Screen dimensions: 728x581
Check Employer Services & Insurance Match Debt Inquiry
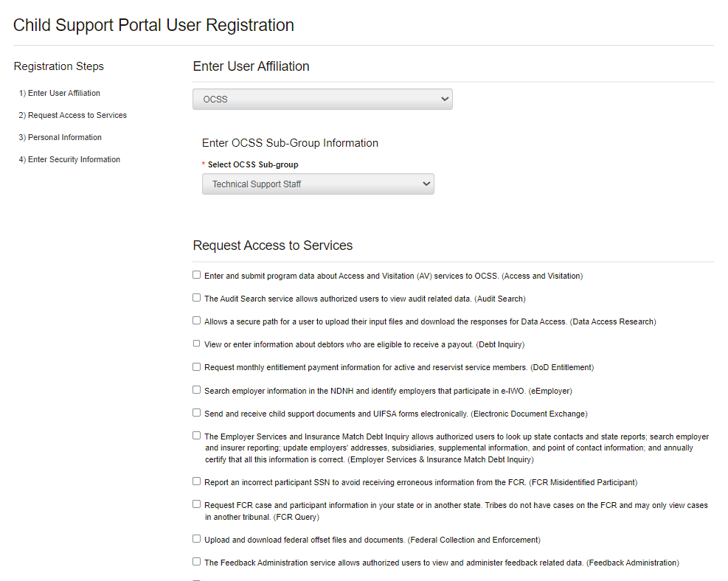(197, 436)
